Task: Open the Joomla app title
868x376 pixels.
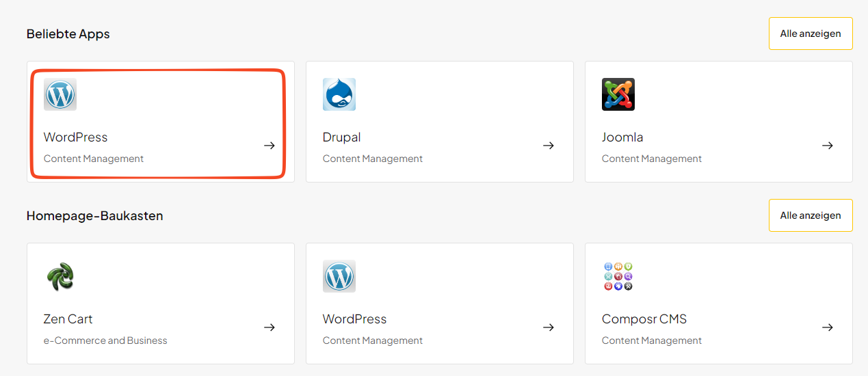Action: point(622,137)
